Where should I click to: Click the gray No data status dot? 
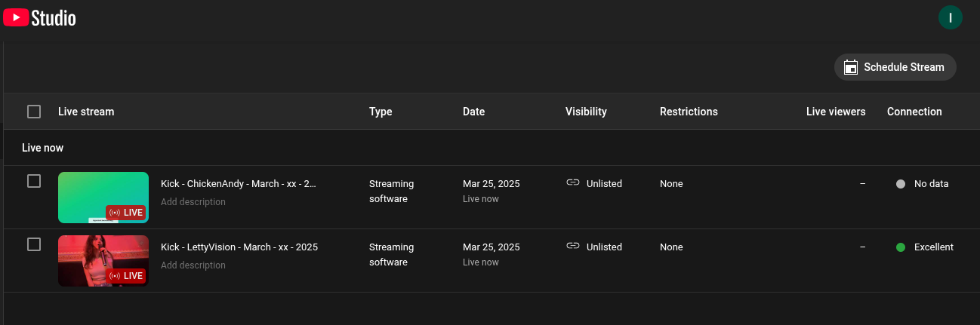click(x=900, y=184)
